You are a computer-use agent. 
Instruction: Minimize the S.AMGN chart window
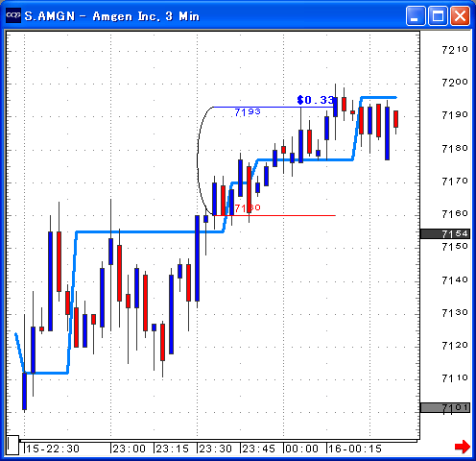pos(416,15)
